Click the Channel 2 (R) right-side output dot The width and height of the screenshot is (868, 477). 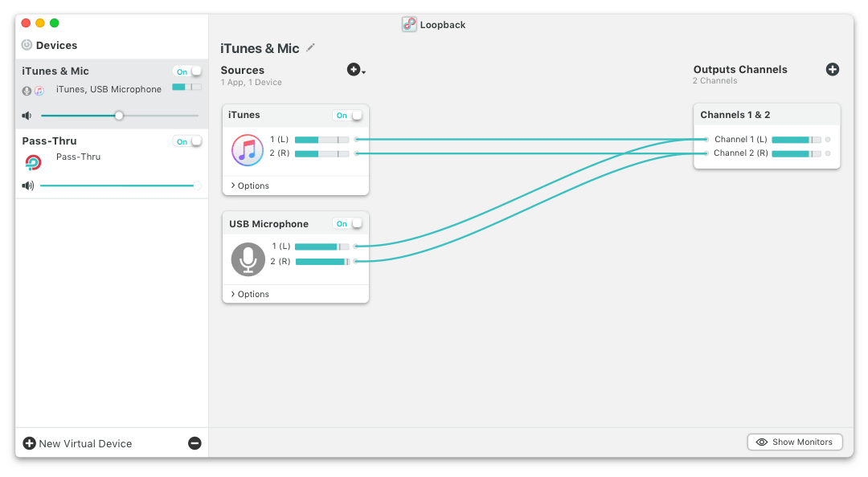(828, 153)
